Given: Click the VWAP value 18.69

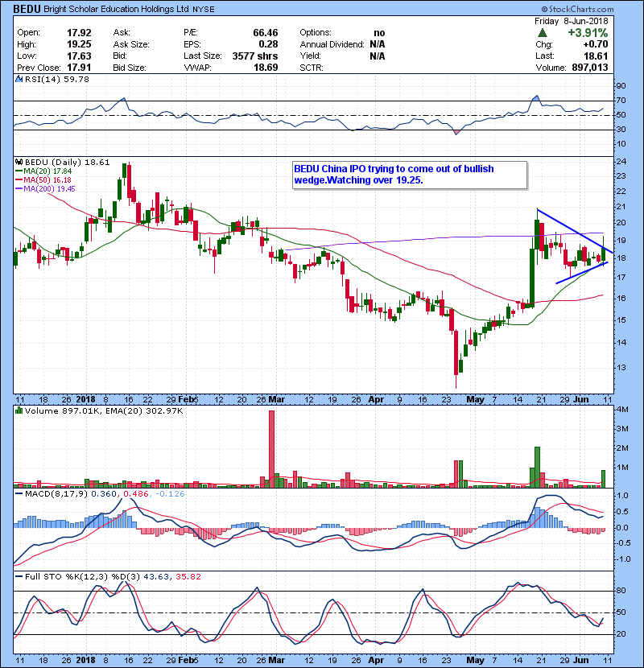Looking at the screenshot, I should tap(265, 68).
